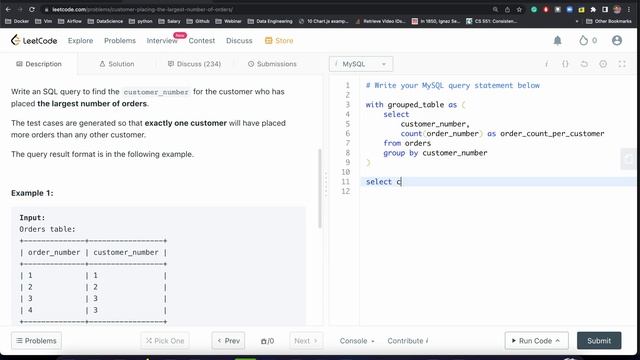
Task: Open Discuss (234) tab
Action: pos(194,64)
